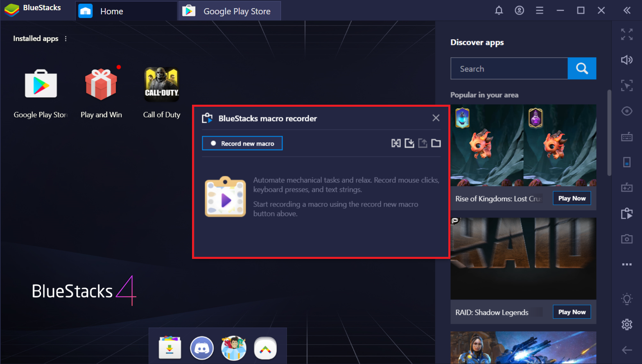
Task: Open the RAID: Shadow Legends banner image
Action: point(523,258)
